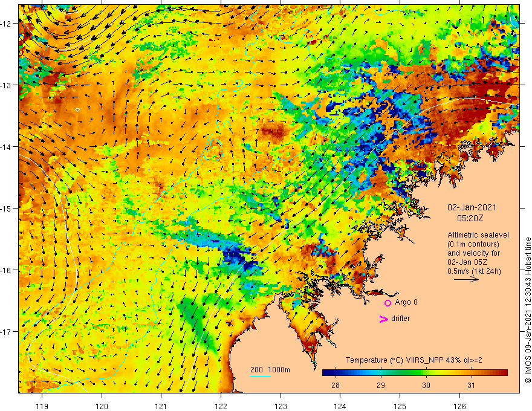Click the Argo 0 legend text
532x411 pixels.
coord(406,302)
